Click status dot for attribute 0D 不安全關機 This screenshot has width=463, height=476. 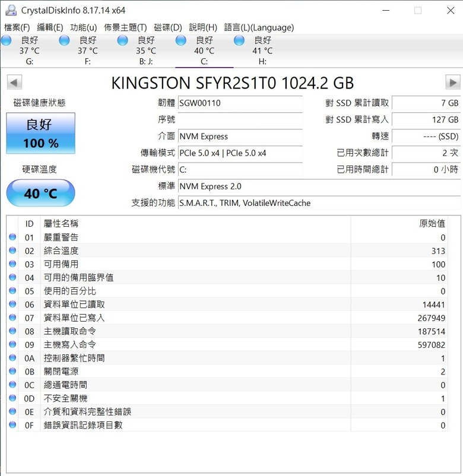[12, 398]
